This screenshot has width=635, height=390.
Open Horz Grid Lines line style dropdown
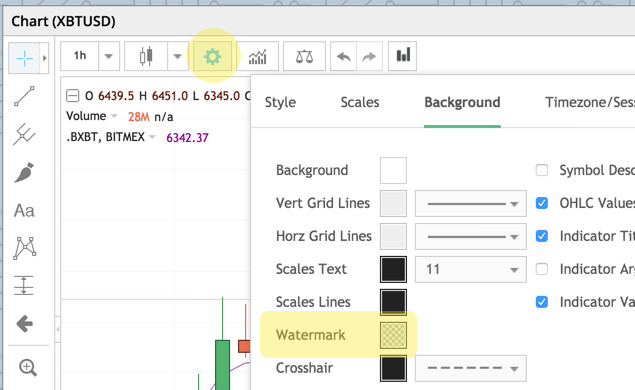tap(471, 236)
